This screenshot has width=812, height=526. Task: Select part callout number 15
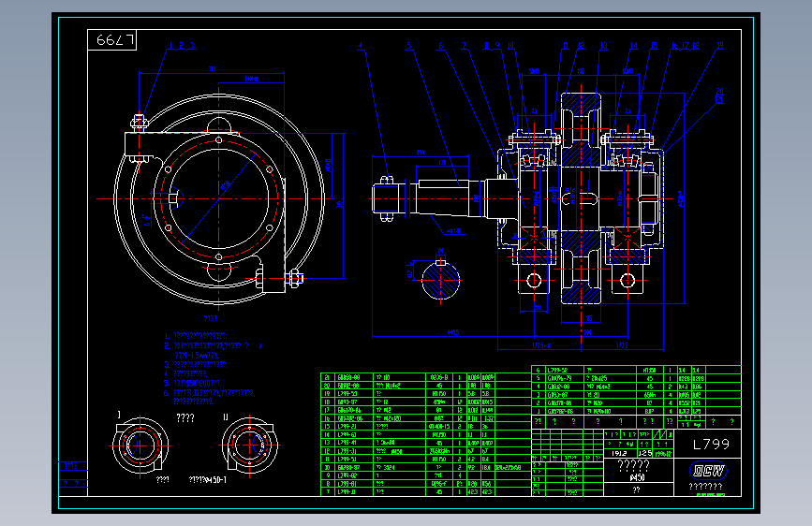tap(655, 46)
